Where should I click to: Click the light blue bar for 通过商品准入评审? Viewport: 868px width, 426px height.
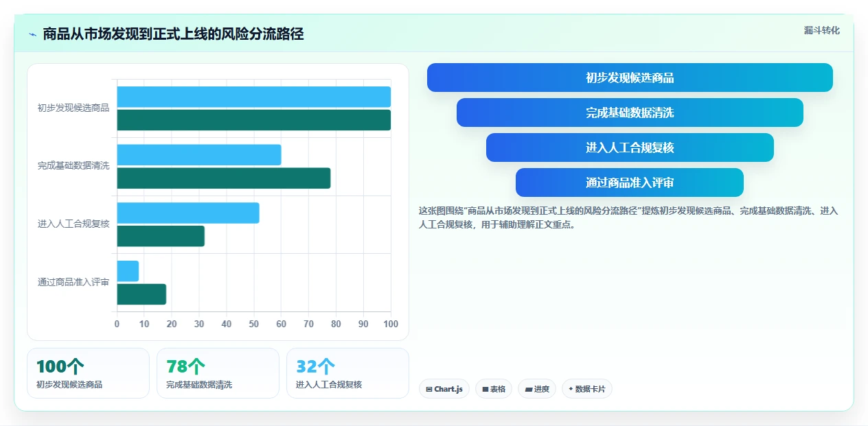point(128,271)
